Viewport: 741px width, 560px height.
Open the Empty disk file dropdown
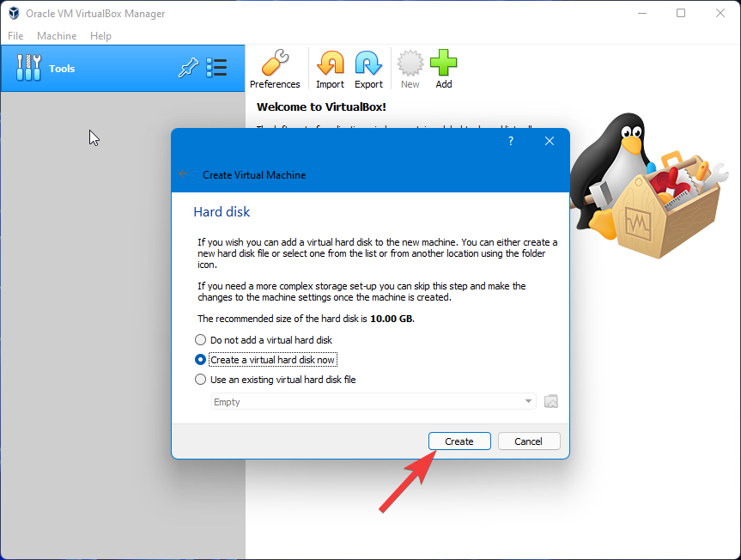coord(526,400)
